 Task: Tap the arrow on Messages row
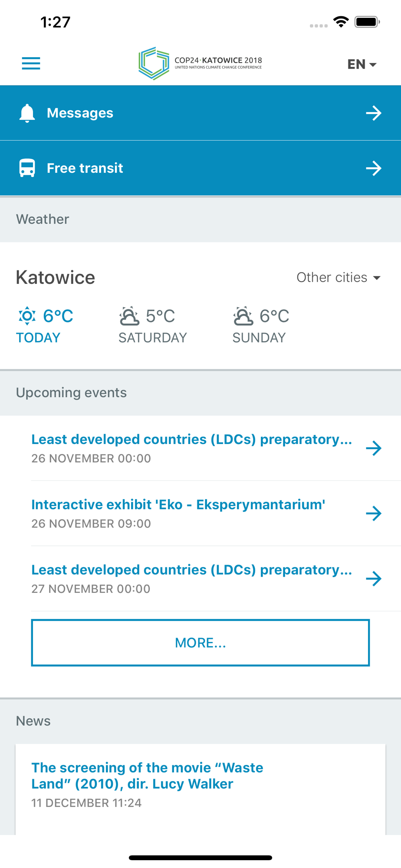[x=373, y=113]
